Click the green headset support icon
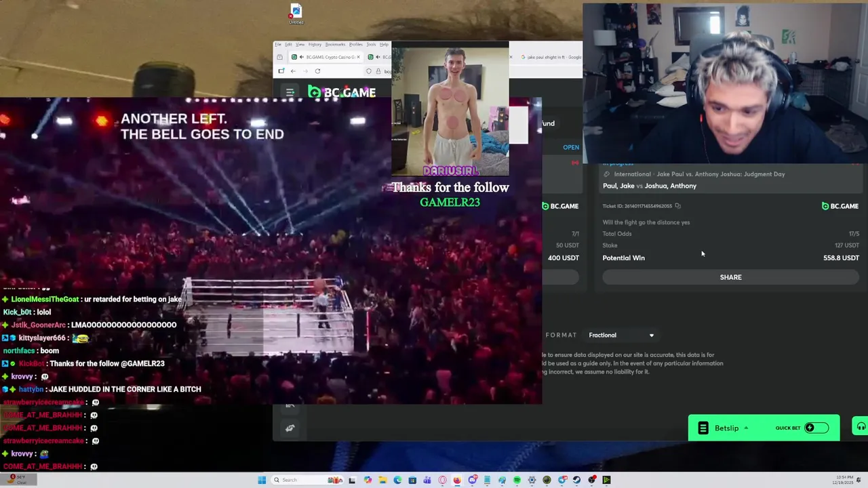The width and height of the screenshot is (868, 488). (x=861, y=427)
